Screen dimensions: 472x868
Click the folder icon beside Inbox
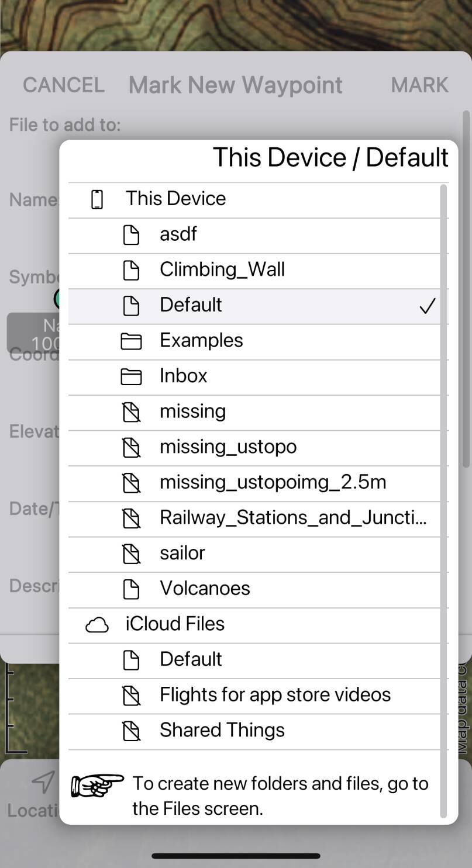[131, 376]
